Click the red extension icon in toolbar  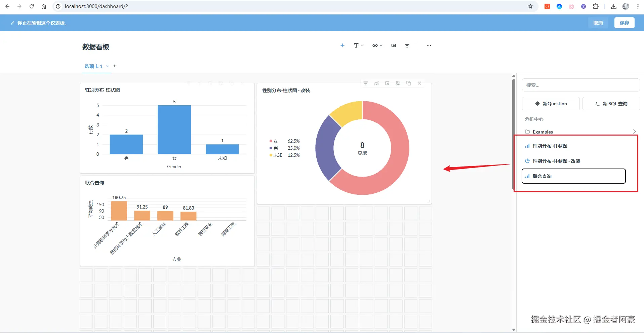coord(547,6)
